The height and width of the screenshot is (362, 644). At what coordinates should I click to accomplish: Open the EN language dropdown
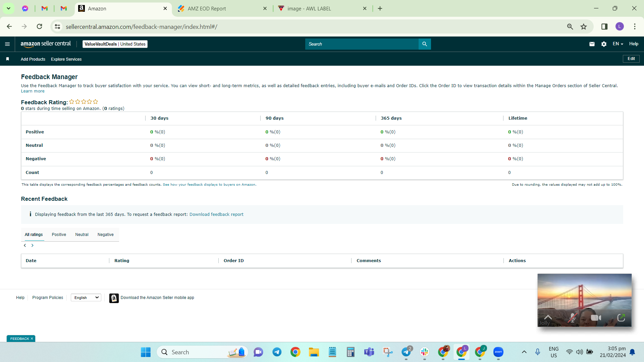click(x=618, y=44)
